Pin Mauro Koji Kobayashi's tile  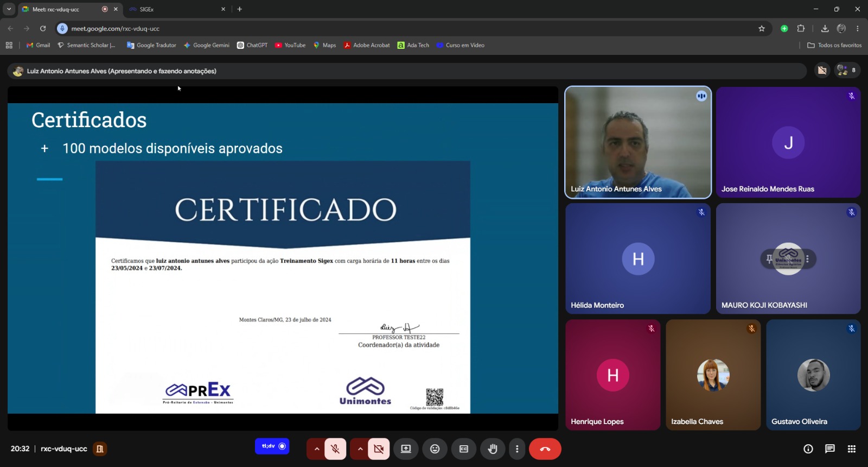tap(769, 259)
